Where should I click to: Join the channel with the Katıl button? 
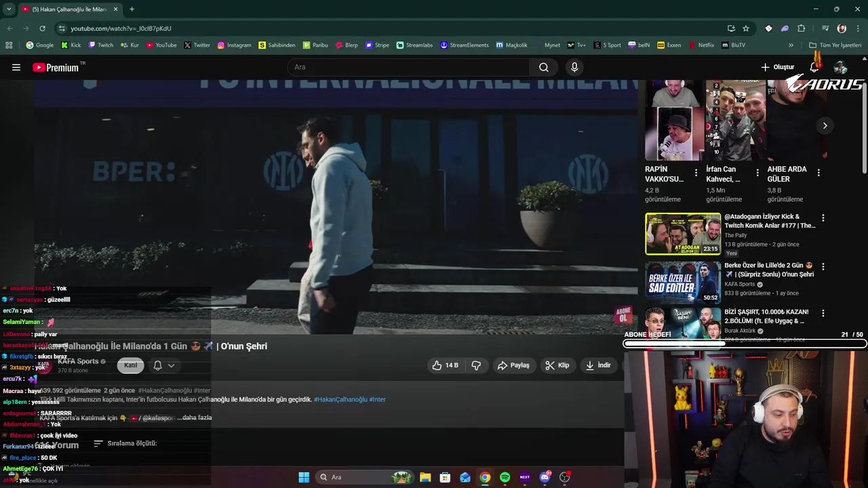(131, 365)
